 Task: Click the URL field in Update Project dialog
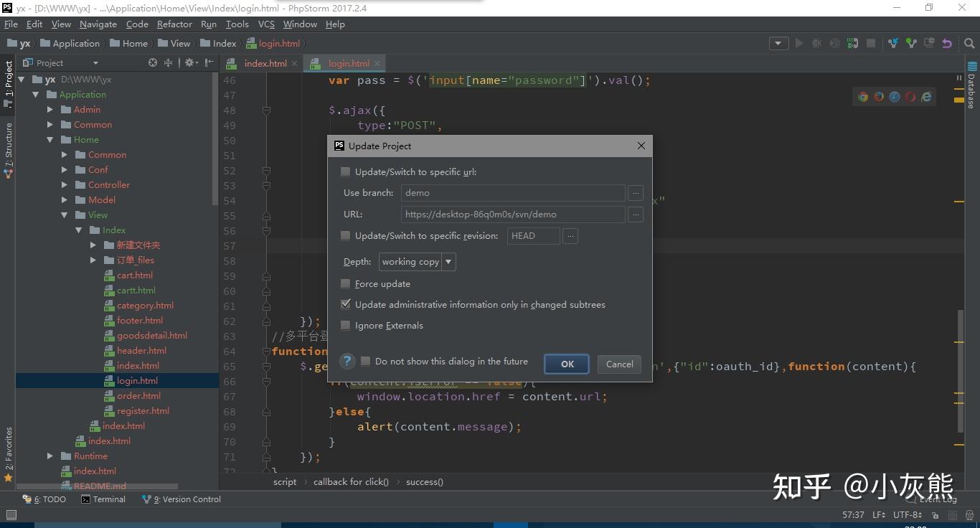[512, 214]
